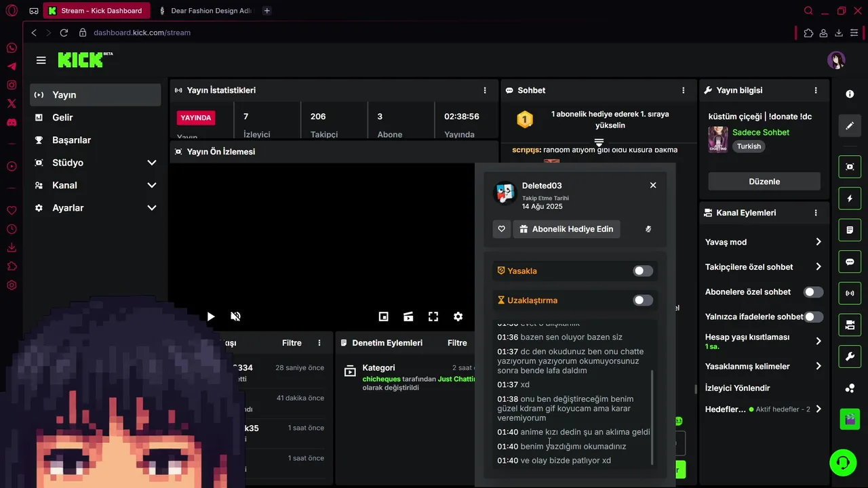Click the preview capture icon in right toolbar
The image size is (868, 488).
850,167
